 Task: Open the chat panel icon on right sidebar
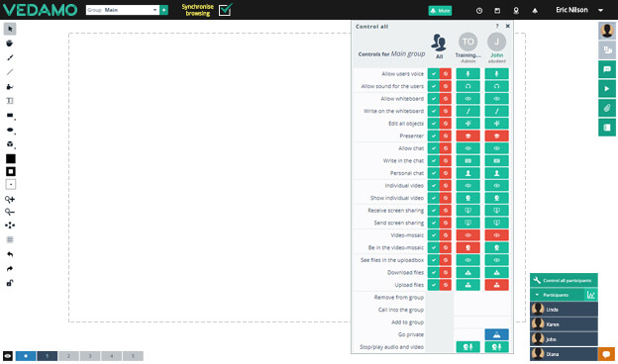click(607, 69)
